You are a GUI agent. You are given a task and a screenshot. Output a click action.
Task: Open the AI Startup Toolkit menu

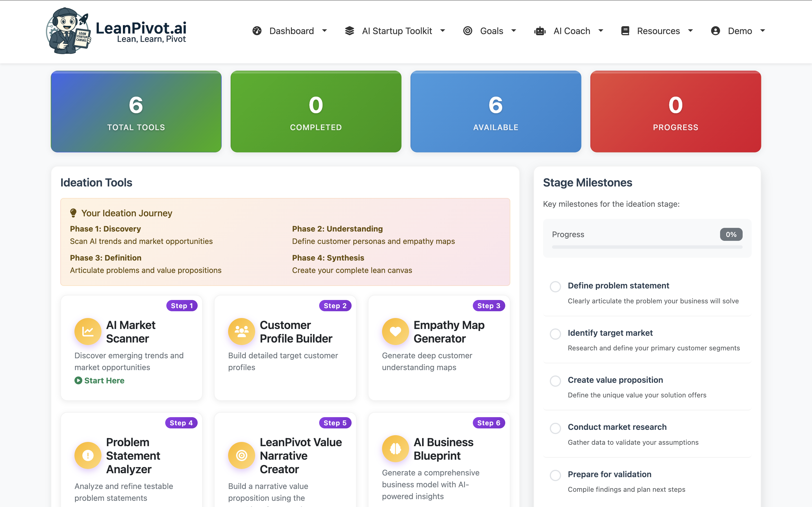(397, 31)
